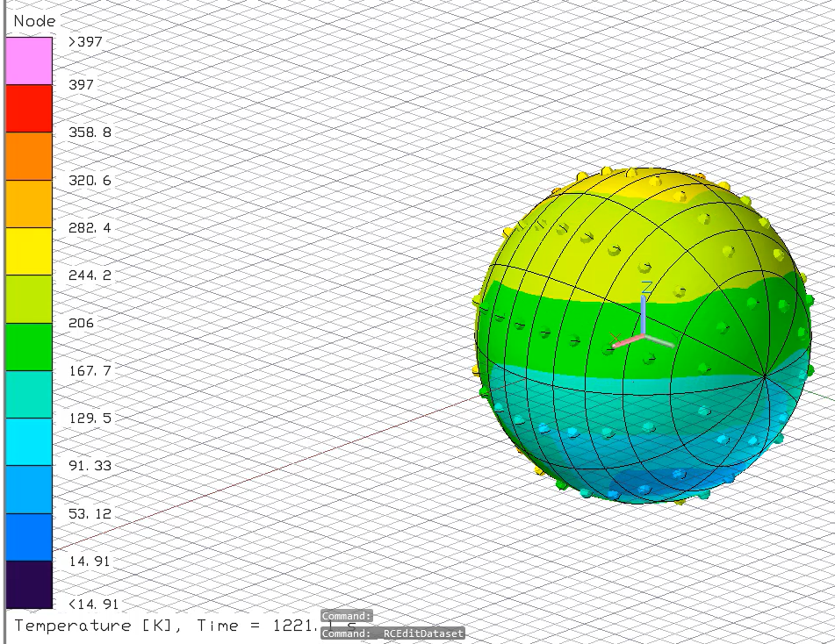Click the pink axis arm of the triad
This screenshot has width=835, height=644.
coord(627,340)
